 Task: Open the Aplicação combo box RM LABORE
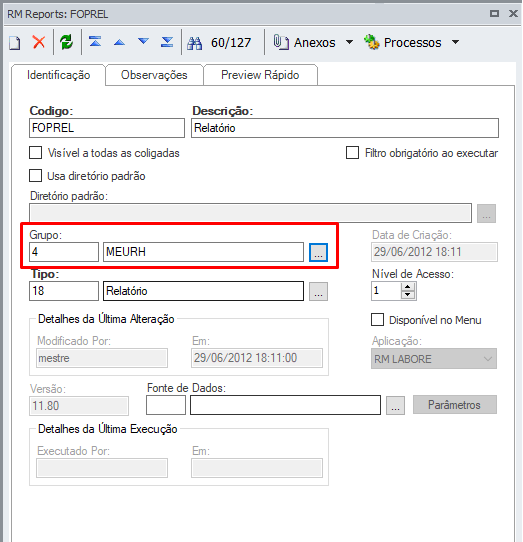click(x=434, y=359)
